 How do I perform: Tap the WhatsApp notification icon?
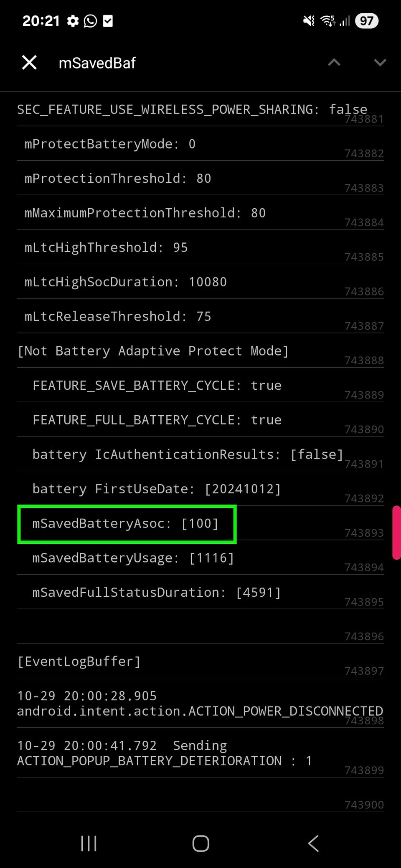[90, 21]
